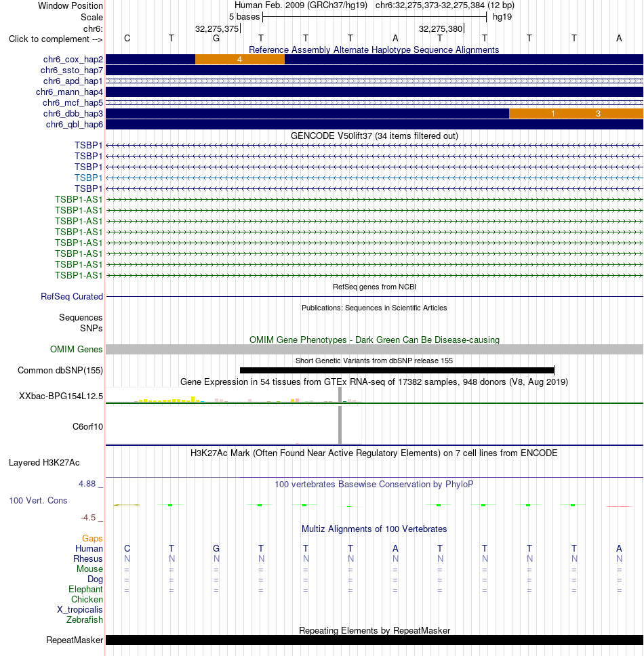This screenshot has height=656, width=644.
Task: Click the RepeatMasker track label
Action: point(75,640)
